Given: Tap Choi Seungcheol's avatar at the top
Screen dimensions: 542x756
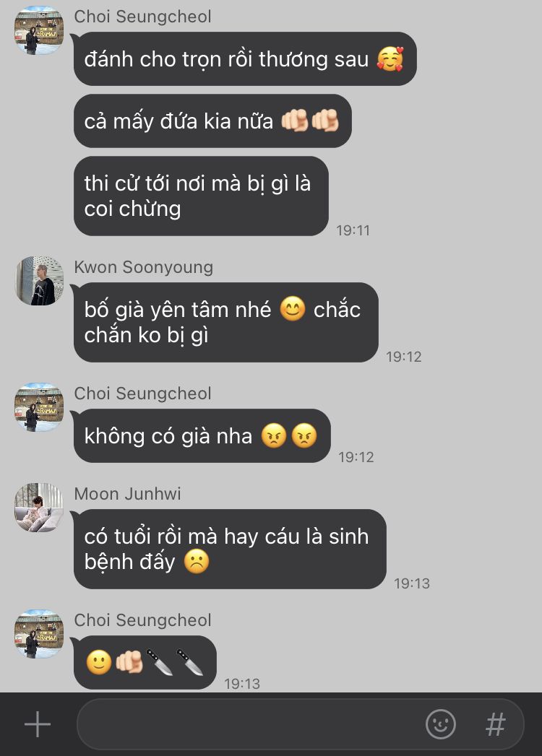Looking at the screenshot, I should pyautogui.click(x=39, y=30).
